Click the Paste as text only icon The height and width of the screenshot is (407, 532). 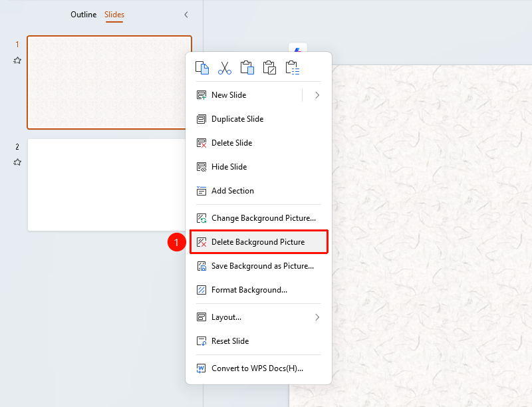click(292, 68)
